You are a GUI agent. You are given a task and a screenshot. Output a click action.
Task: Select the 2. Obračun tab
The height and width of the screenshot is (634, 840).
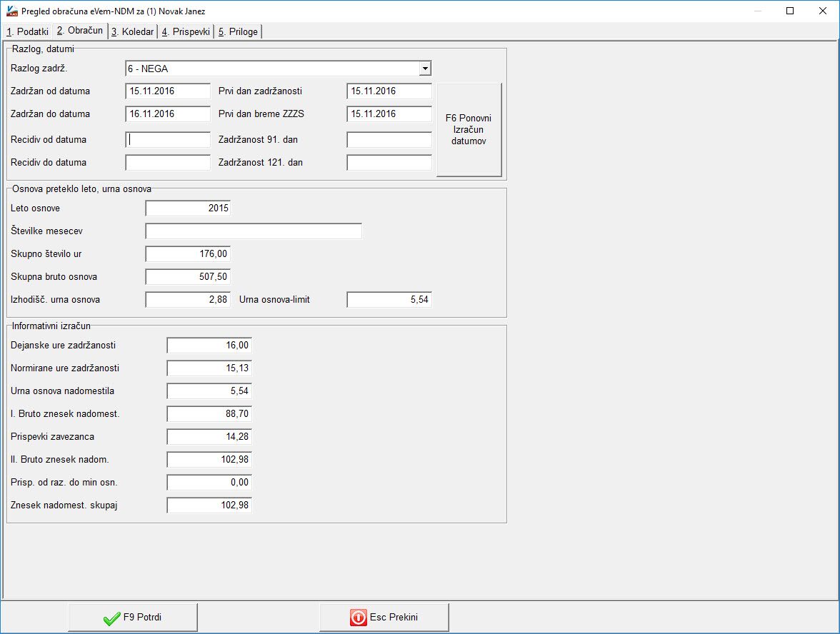click(x=80, y=31)
